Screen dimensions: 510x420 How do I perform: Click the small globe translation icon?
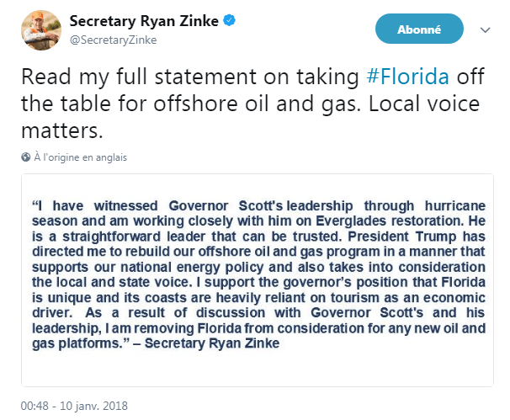tap(28, 157)
